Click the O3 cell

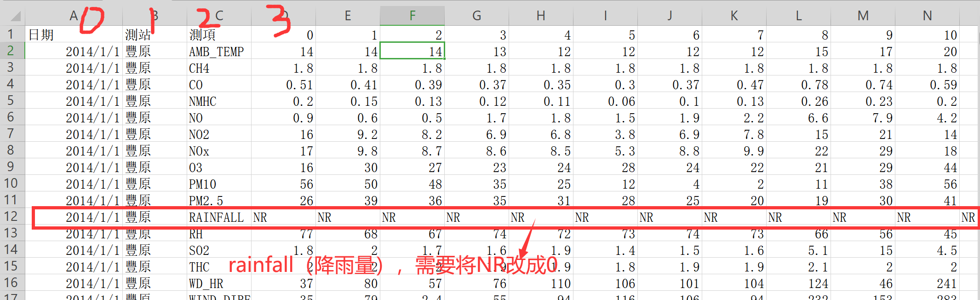click(x=219, y=167)
